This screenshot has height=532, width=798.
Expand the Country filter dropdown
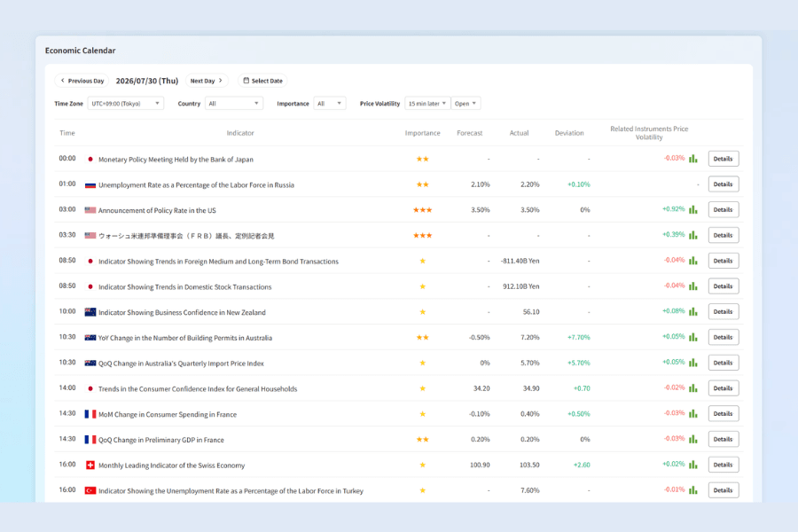233,104
